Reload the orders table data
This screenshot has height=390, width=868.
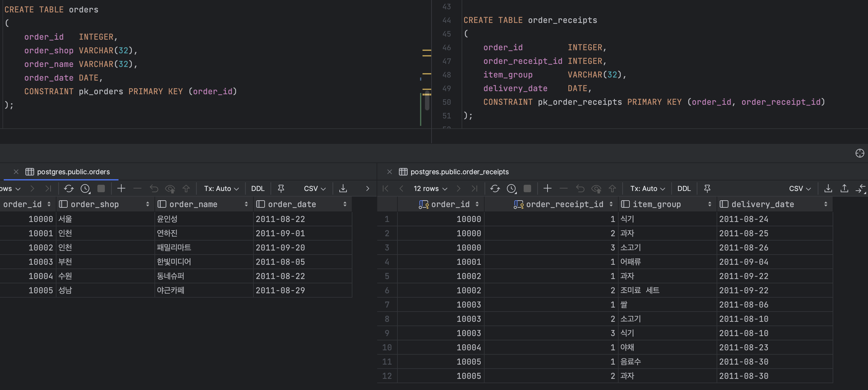pyautogui.click(x=69, y=188)
